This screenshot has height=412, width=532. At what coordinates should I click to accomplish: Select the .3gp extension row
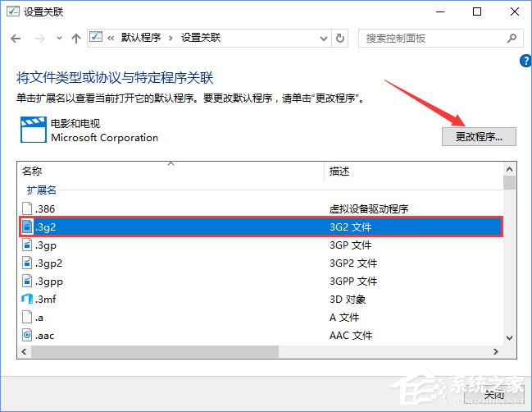pyautogui.click(x=261, y=245)
